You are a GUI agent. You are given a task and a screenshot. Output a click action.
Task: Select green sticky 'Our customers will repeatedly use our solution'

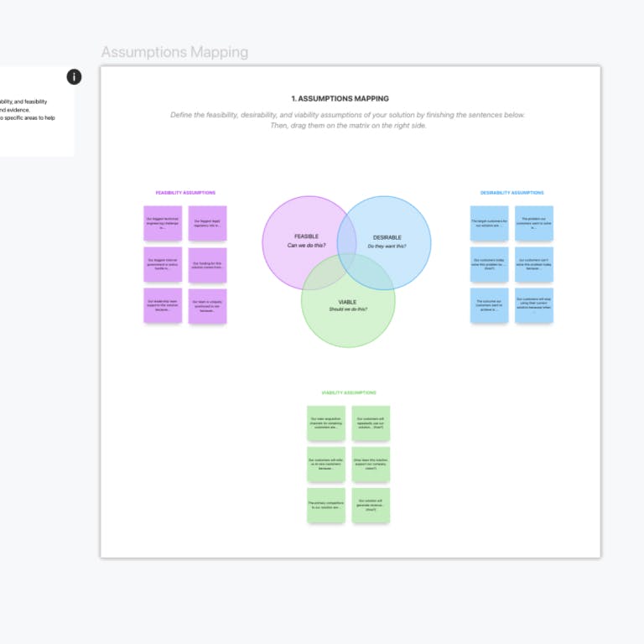[371, 423]
